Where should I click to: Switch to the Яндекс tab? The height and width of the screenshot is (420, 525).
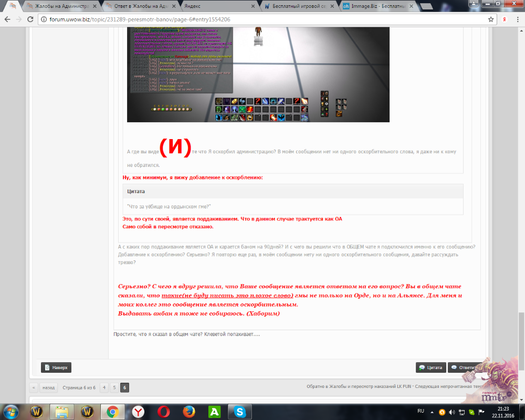tap(216, 6)
